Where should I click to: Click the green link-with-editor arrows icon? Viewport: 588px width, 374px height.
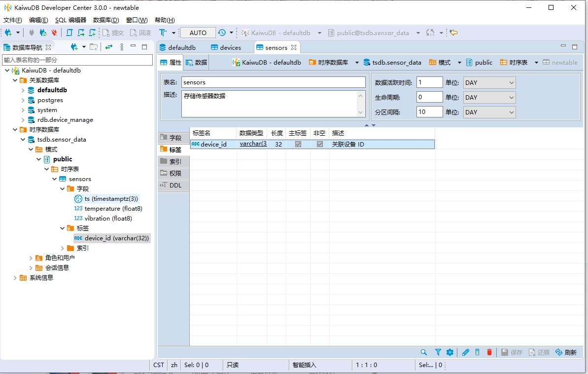[109, 47]
